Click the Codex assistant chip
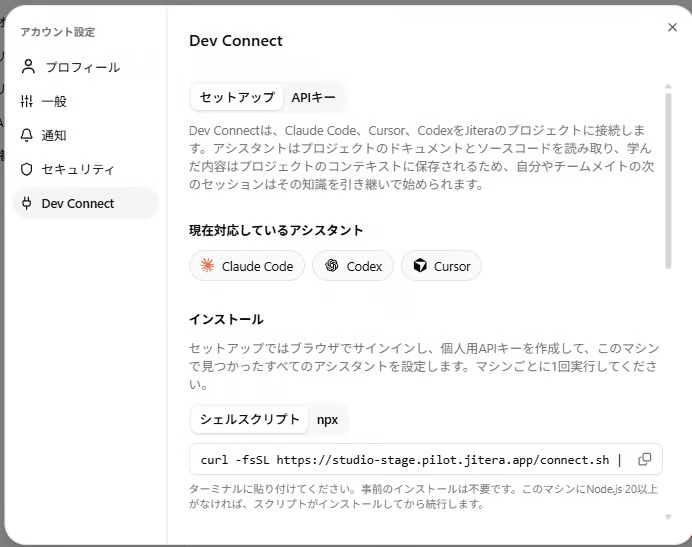The image size is (692, 547). 353,266
